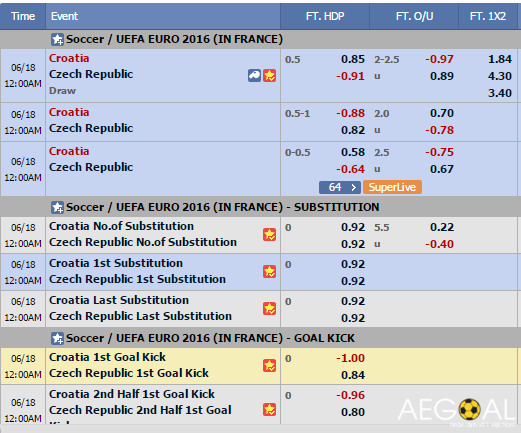Favorite the Last Substitution match
The image size is (521, 433).
270,308
